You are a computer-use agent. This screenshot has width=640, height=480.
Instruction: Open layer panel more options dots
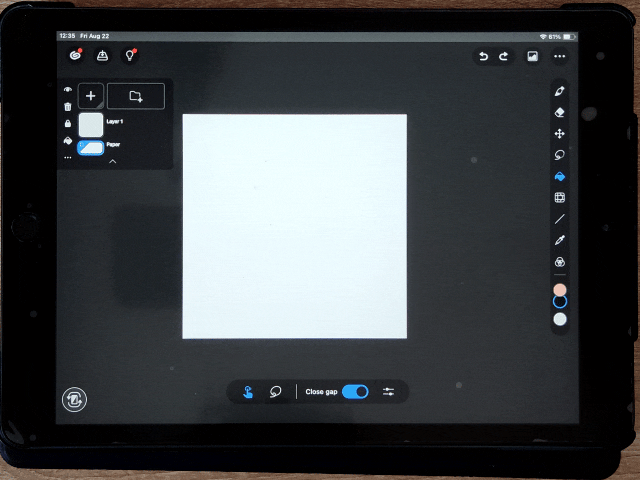68,158
